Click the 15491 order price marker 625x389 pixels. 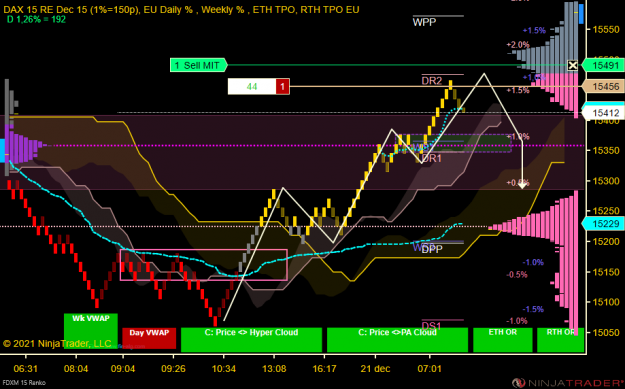[605, 65]
